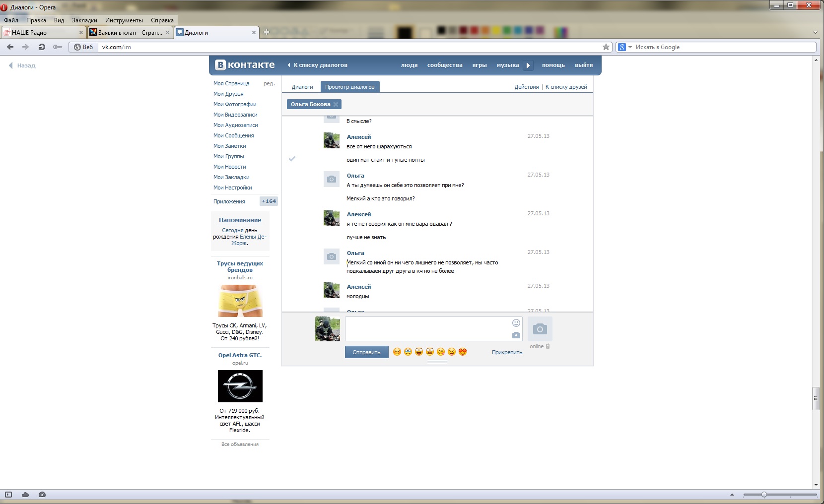The height and width of the screenshot is (504, 824).
Task: Open the Действия actions dropdown
Action: [x=526, y=87]
